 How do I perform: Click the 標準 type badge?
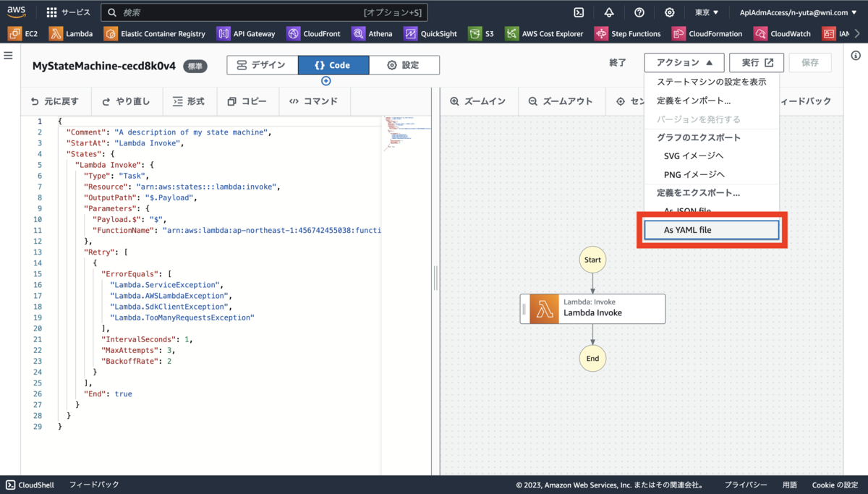(x=195, y=66)
